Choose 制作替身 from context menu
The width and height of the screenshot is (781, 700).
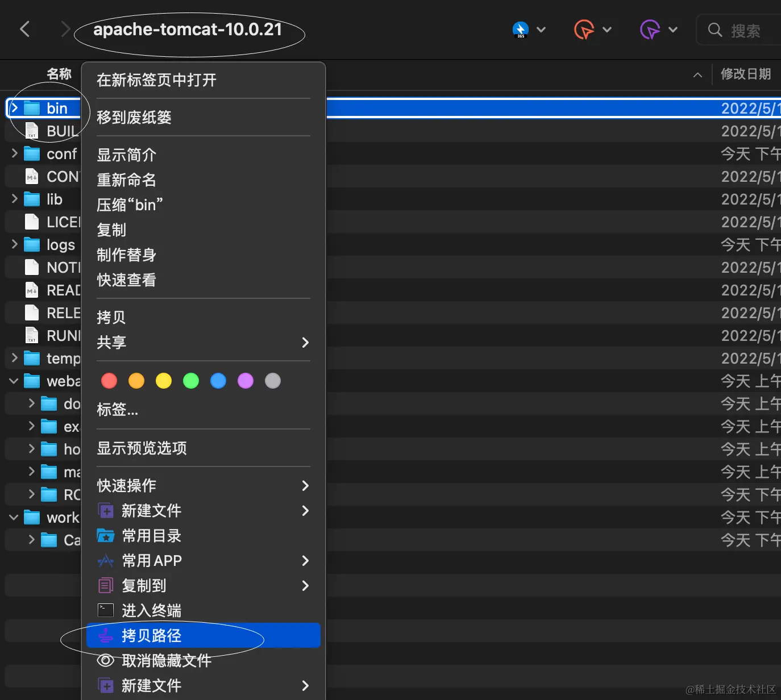203,255
